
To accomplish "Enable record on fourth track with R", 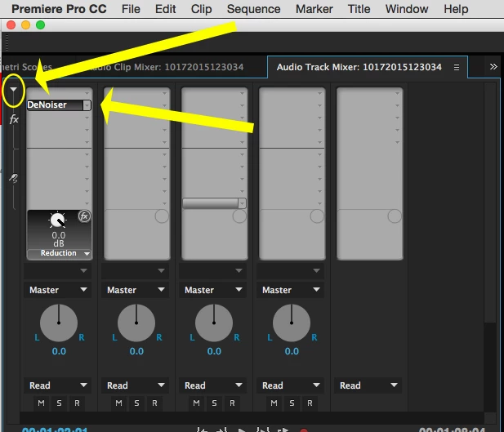I will 310,403.
